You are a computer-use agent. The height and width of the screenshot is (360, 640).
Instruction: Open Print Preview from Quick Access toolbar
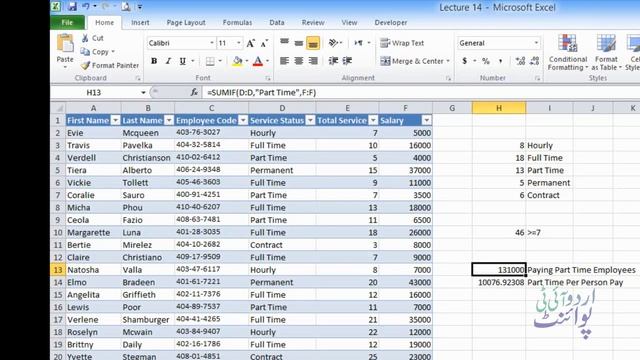click(126, 7)
